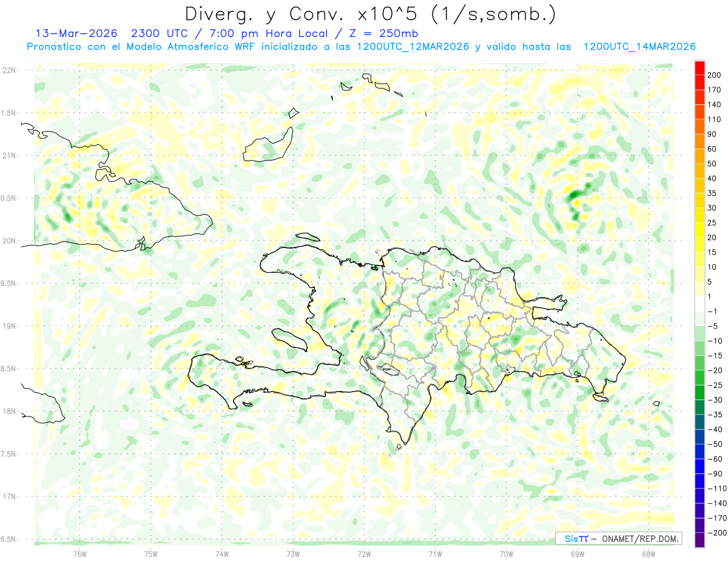
Task: Click the 7.5N axis label
Action: [8, 453]
